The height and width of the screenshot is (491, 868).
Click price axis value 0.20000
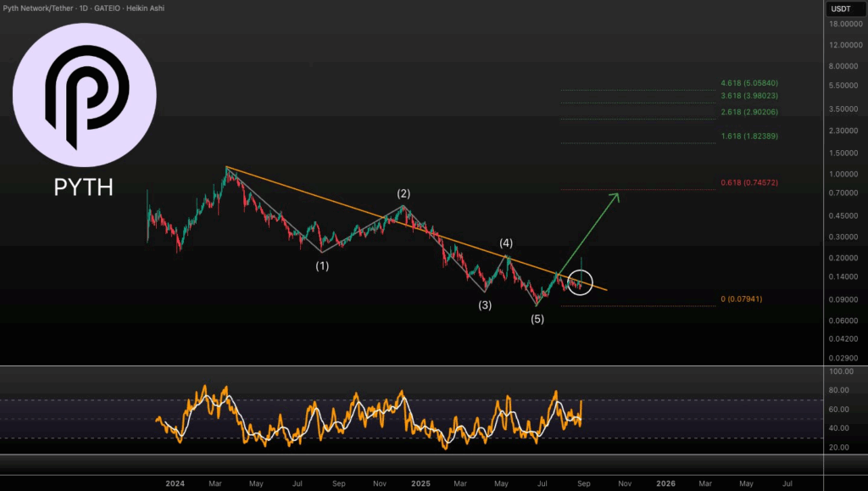(x=845, y=258)
